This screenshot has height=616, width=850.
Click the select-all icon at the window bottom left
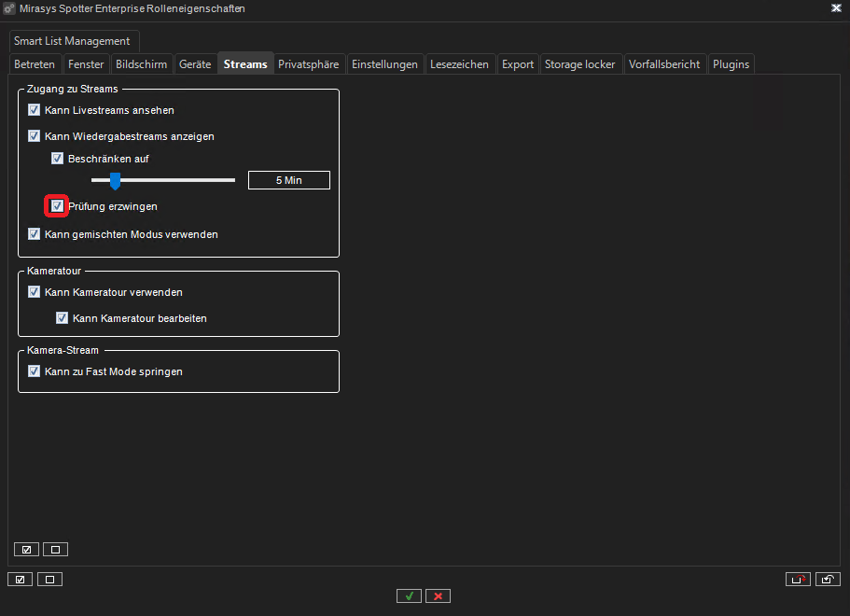point(20,579)
